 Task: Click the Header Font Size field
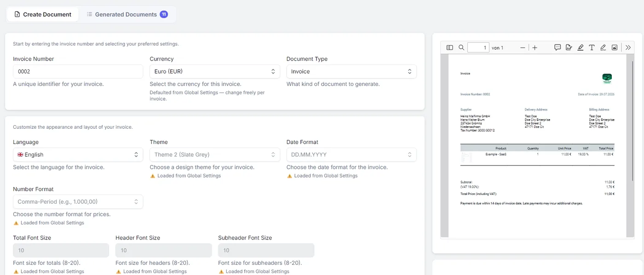click(163, 250)
